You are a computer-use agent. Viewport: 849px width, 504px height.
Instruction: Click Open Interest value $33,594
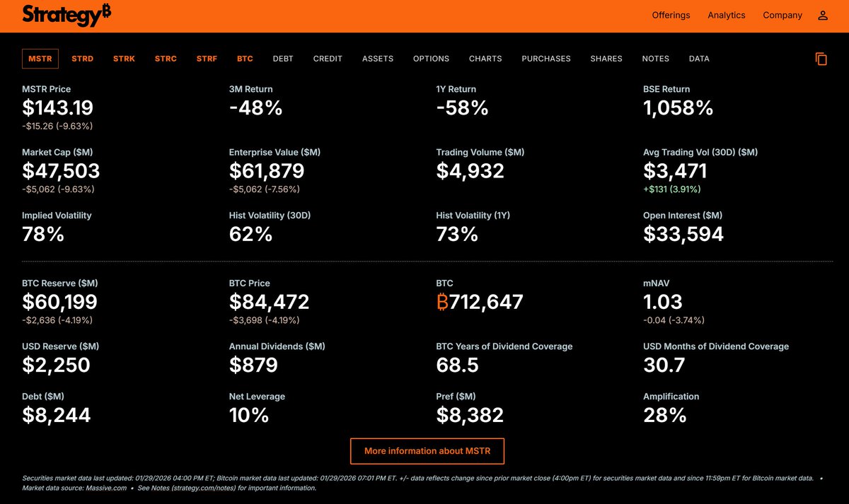click(683, 234)
